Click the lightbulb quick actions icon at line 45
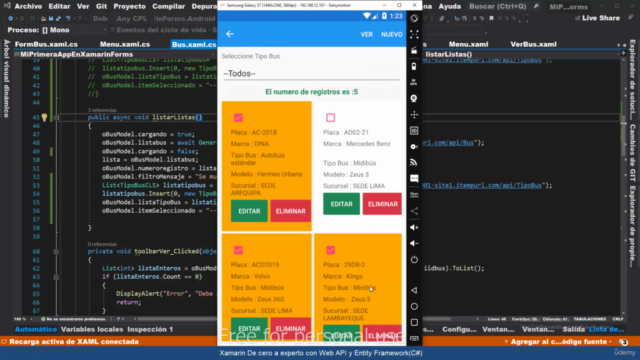 click(44, 118)
